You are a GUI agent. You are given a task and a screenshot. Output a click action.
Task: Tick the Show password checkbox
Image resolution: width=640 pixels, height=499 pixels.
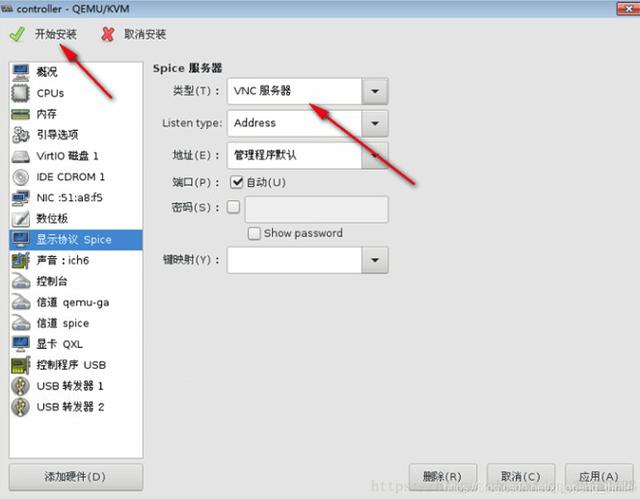254,233
